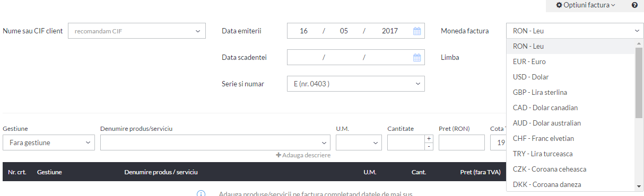Open the Optiuni factura menu
The image size is (644, 196).
[586, 5]
